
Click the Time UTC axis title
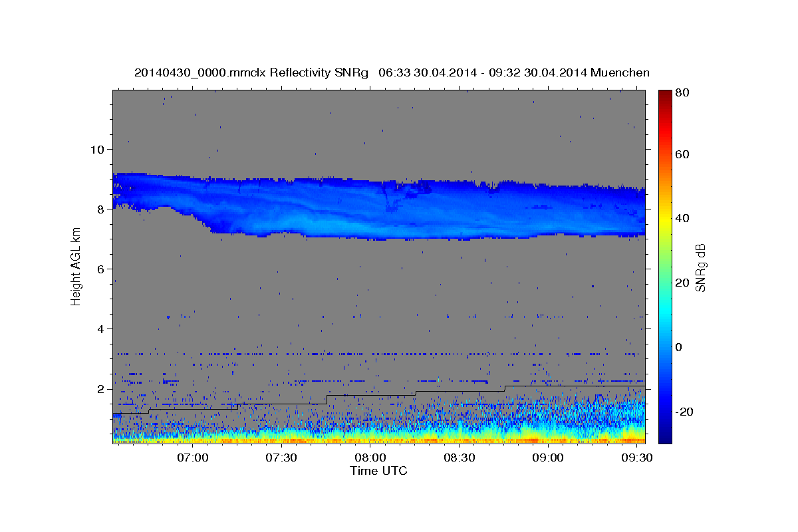[x=378, y=471]
